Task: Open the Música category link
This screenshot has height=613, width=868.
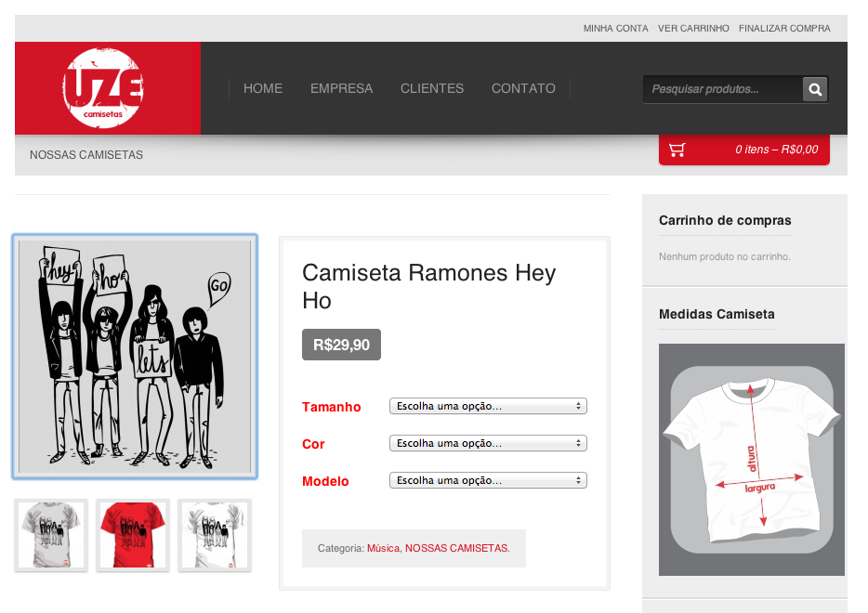Action: [x=383, y=548]
